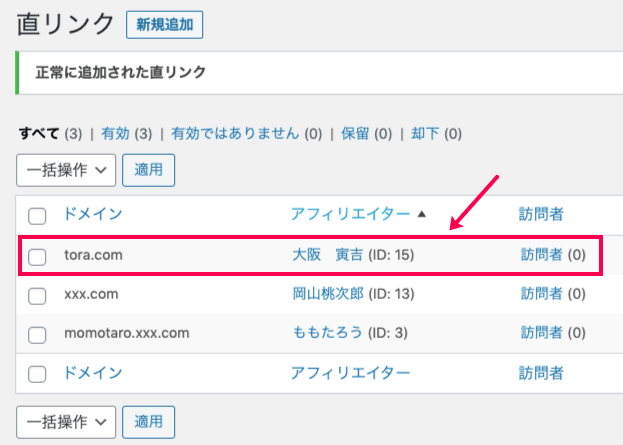Click the tora.com domain text
The height and width of the screenshot is (445, 623).
[93, 255]
